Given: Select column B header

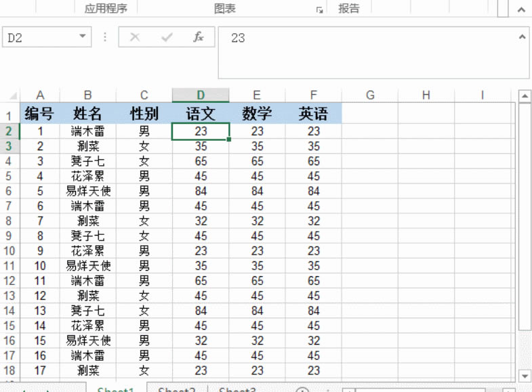Looking at the screenshot, I should click(x=88, y=95).
